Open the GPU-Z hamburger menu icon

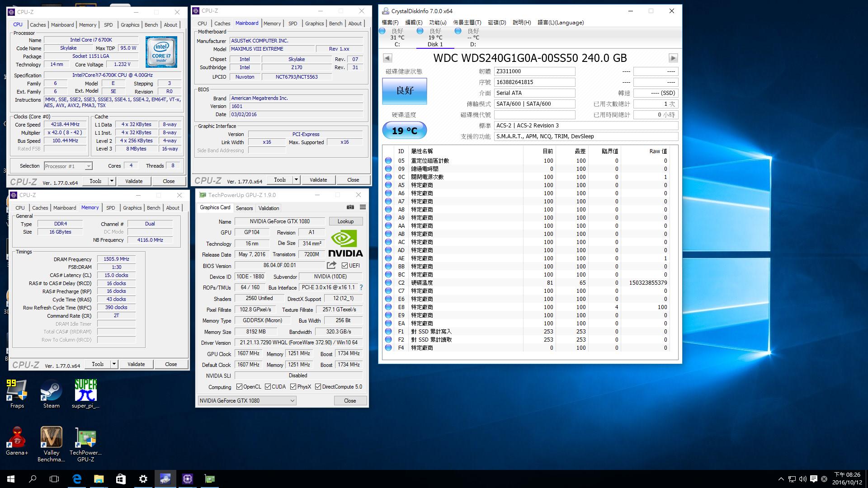(363, 207)
